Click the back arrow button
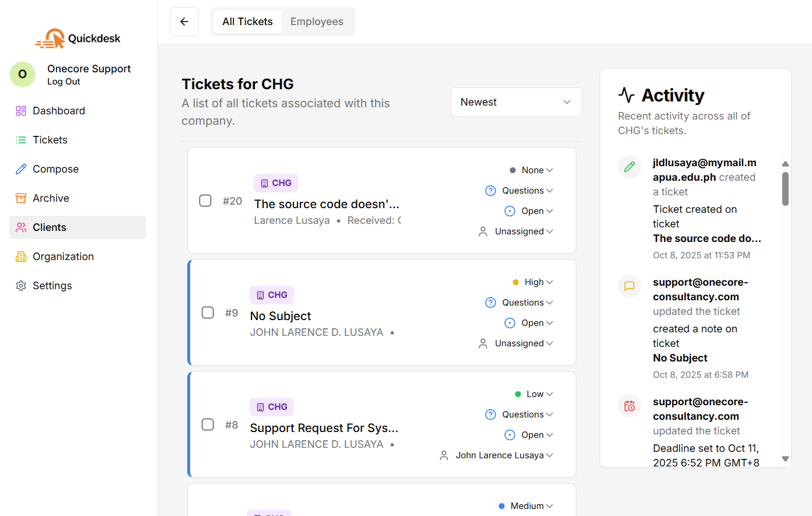Viewport: 812px width, 516px height. click(184, 22)
